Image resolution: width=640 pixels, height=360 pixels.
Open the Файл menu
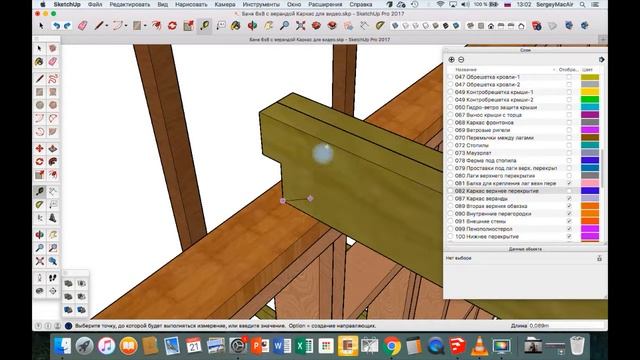click(x=95, y=4)
